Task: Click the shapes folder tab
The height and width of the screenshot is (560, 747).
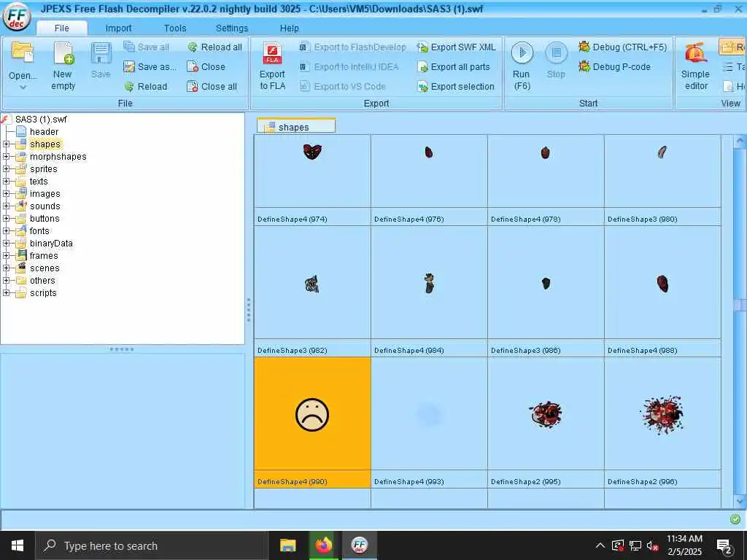Action: click(296, 127)
